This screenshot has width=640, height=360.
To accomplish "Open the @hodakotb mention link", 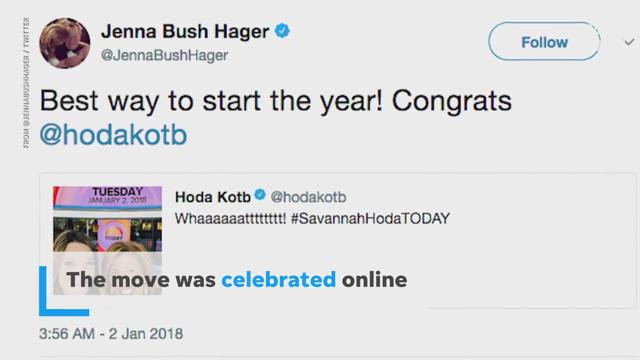I will 113,135.
